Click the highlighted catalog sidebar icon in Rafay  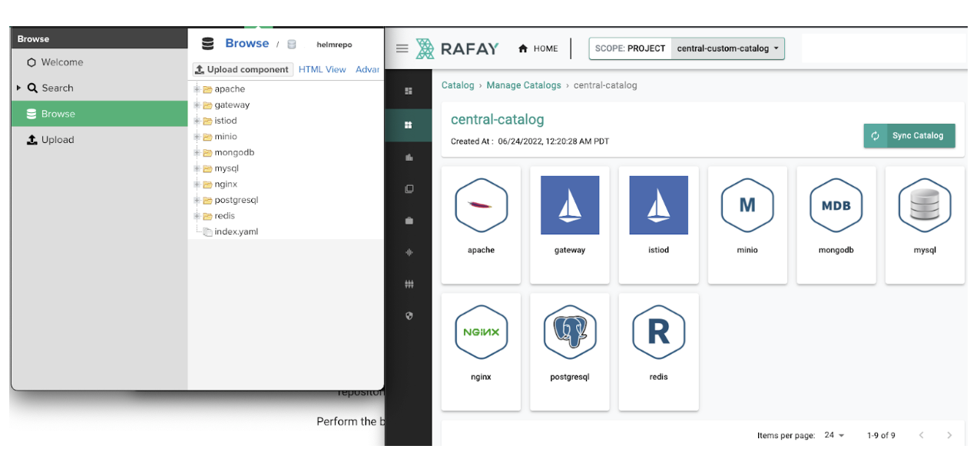[409, 125]
